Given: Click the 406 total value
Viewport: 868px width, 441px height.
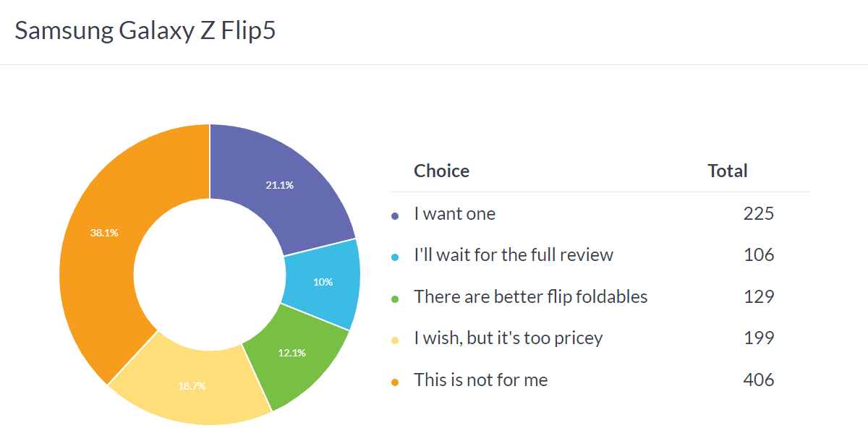Looking at the screenshot, I should (x=758, y=380).
